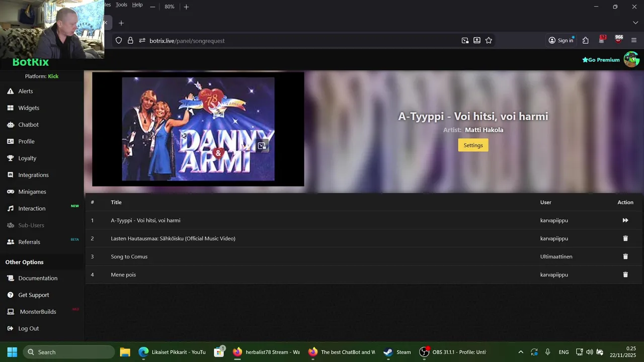Click the Sign in button
This screenshot has width=644, height=362.
point(561,40)
